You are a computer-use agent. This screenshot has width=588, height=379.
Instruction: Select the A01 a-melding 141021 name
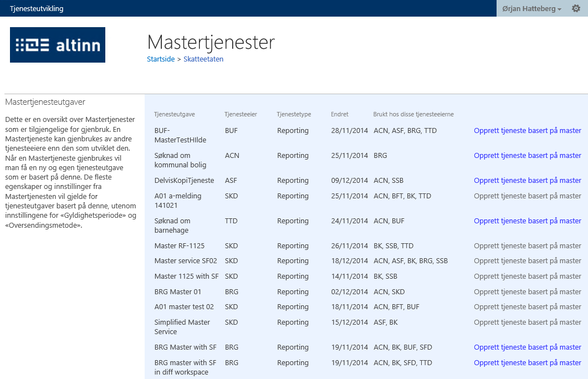coord(178,201)
